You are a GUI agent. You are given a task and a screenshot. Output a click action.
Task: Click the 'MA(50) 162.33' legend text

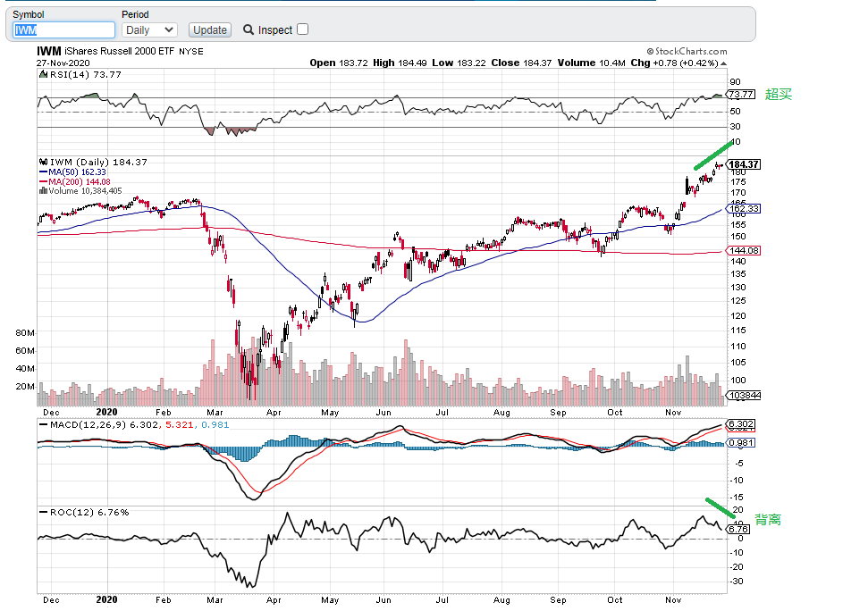tap(77, 172)
